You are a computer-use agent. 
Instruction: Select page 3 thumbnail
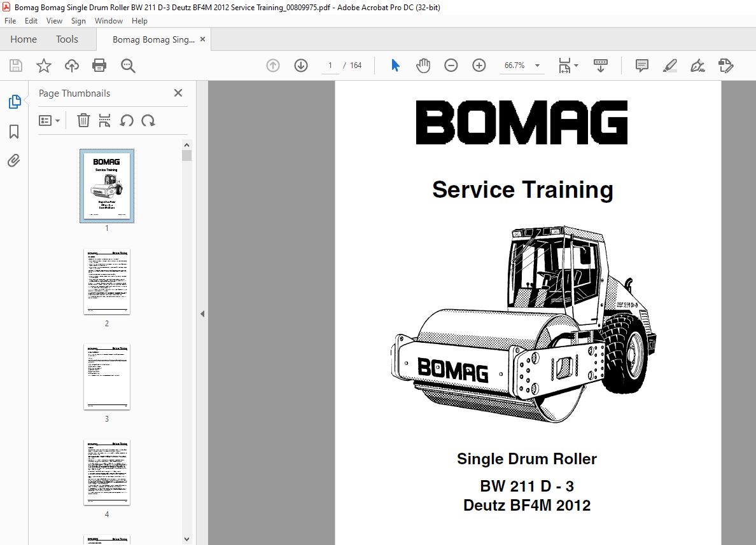[x=107, y=377]
